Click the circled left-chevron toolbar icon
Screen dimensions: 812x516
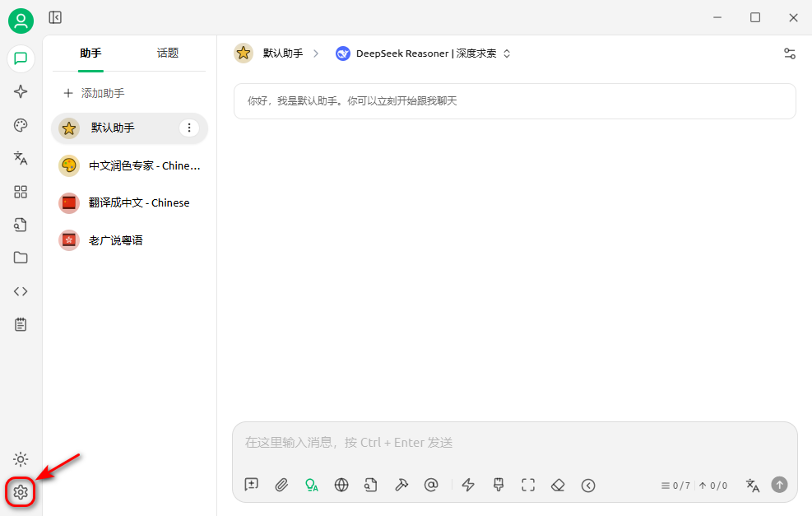[587, 485]
